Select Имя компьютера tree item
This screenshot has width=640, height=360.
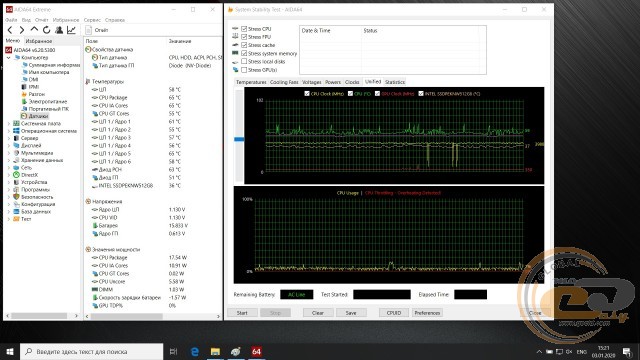(x=49, y=72)
